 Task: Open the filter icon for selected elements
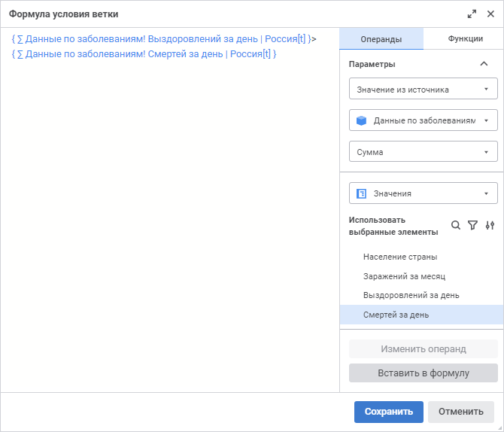click(472, 225)
